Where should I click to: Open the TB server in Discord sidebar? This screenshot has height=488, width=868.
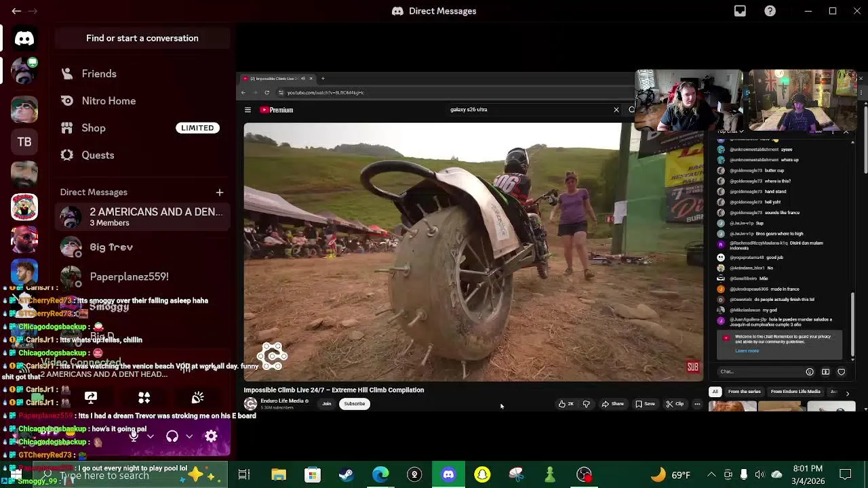click(x=24, y=142)
